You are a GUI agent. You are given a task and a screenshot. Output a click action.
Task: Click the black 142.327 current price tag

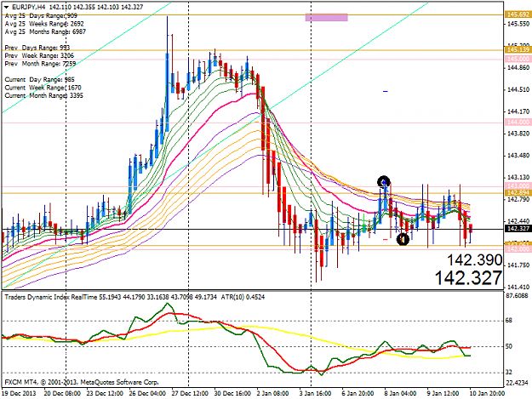pos(518,229)
